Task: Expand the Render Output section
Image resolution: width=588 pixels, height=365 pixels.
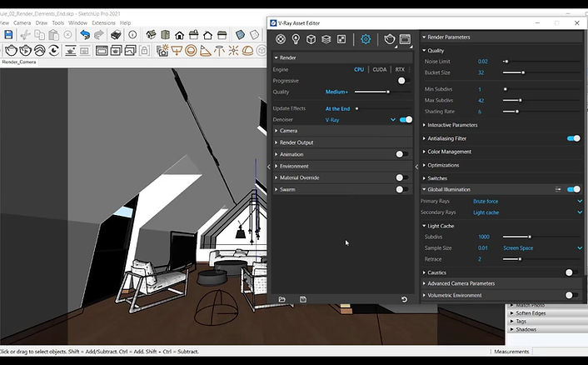Action: [296, 142]
